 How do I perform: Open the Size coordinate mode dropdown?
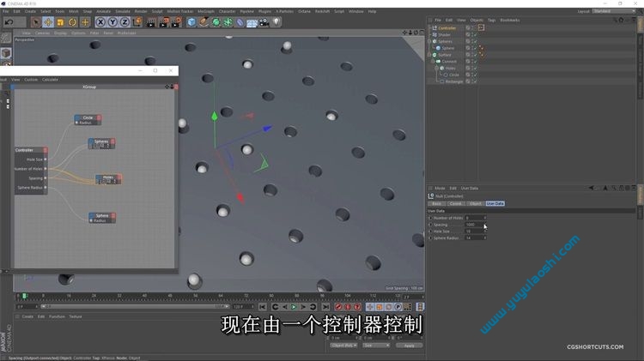[x=376, y=346]
